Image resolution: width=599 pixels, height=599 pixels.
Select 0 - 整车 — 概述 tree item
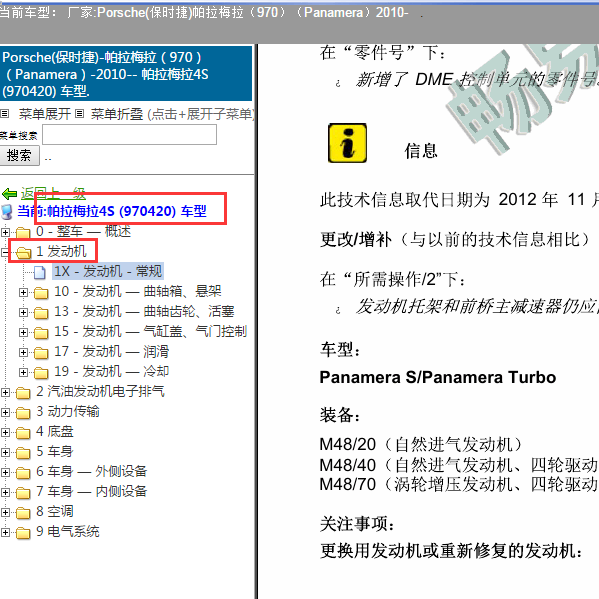[83, 232]
